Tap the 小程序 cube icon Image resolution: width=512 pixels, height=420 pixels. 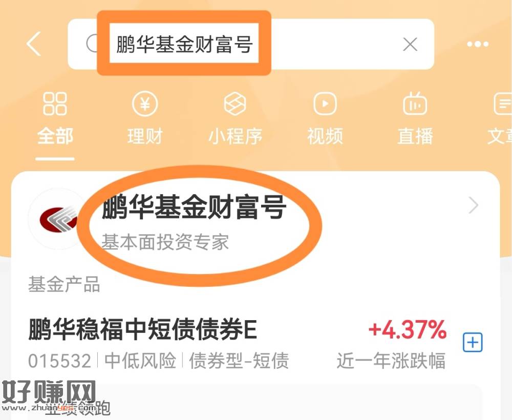235,103
